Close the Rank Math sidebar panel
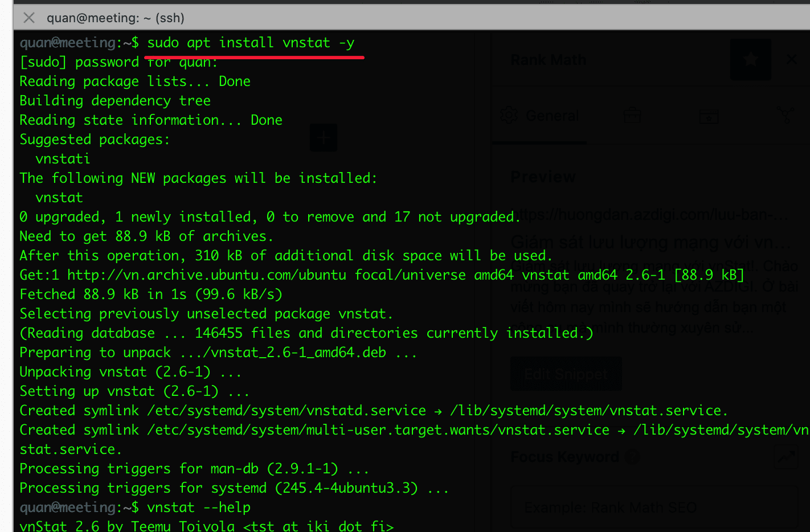The height and width of the screenshot is (532, 810). (791, 59)
